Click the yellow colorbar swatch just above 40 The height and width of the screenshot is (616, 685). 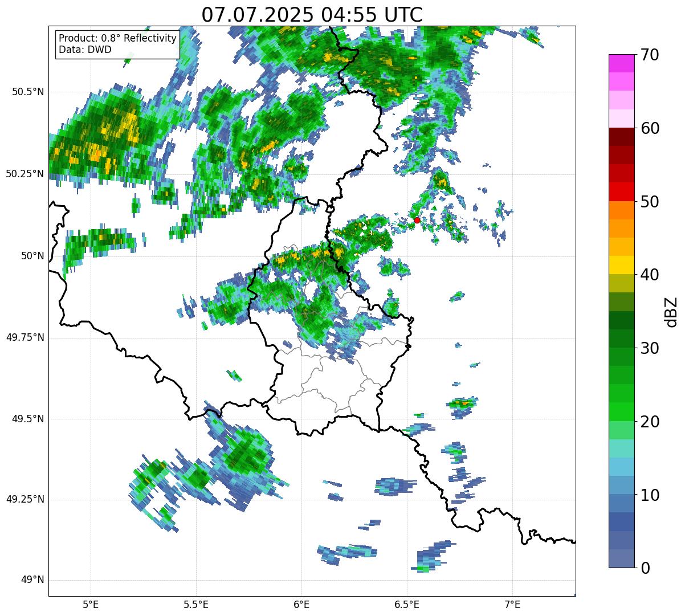621,266
